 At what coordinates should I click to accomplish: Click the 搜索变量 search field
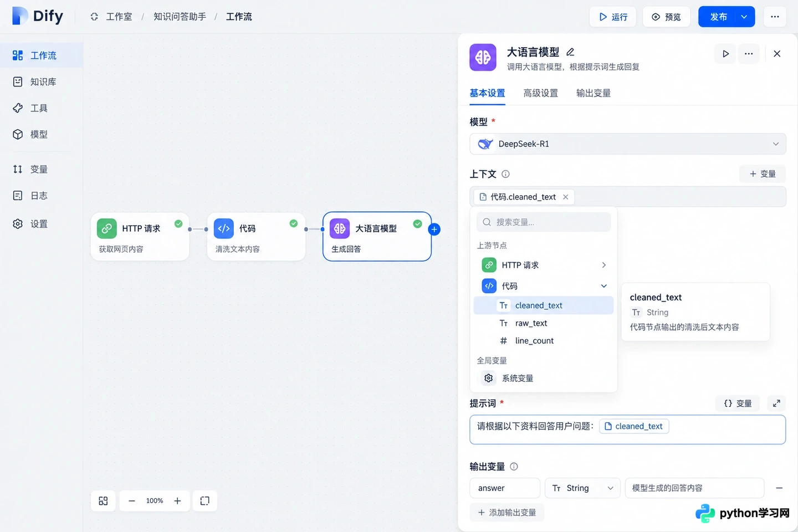coord(544,222)
